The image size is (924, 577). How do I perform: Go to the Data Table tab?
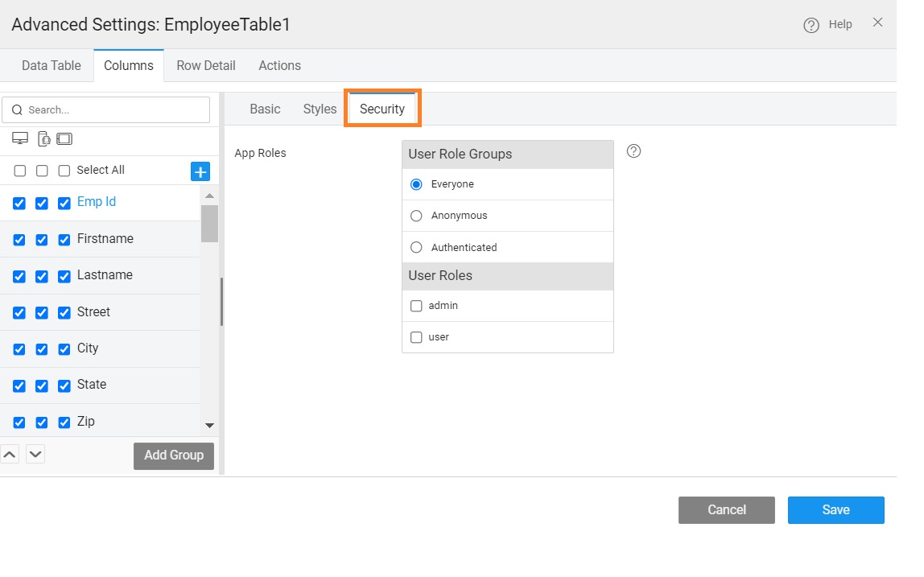point(52,66)
